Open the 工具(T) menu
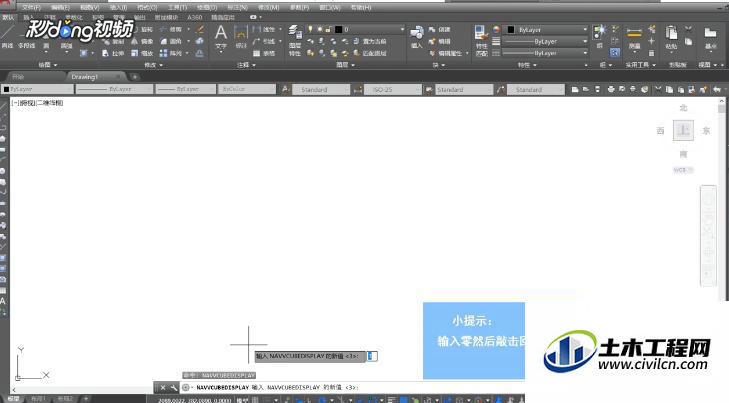The image size is (729, 403). [177, 7]
